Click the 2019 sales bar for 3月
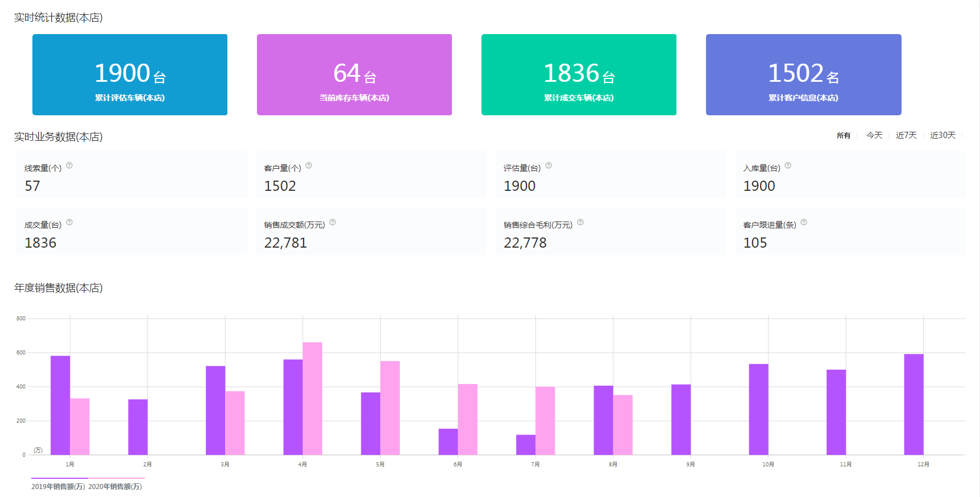 pyautogui.click(x=215, y=411)
